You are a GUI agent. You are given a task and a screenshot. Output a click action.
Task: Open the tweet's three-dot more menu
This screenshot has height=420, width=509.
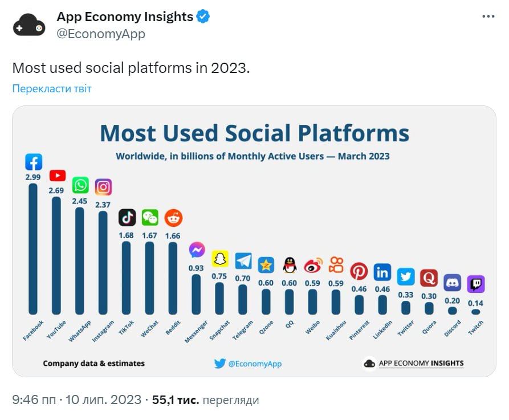click(x=488, y=17)
